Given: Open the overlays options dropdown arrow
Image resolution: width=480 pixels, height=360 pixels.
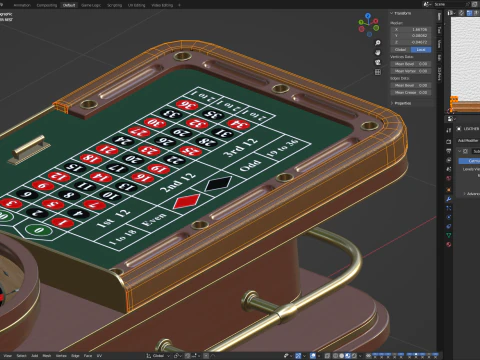Looking at the screenshot, I should pyautogui.click(x=319, y=356).
